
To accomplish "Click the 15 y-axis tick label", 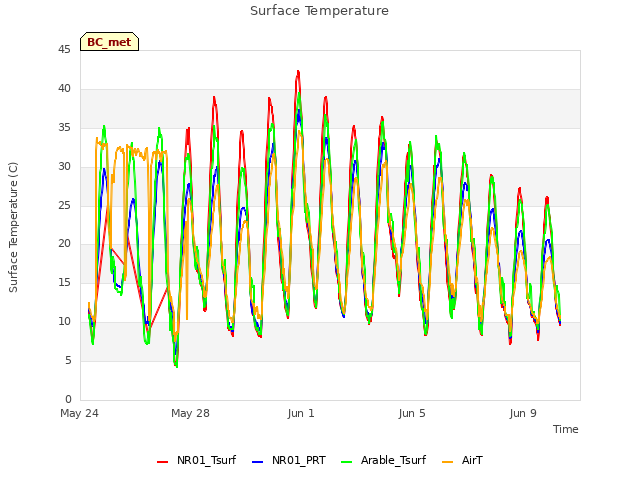I will (x=64, y=282).
